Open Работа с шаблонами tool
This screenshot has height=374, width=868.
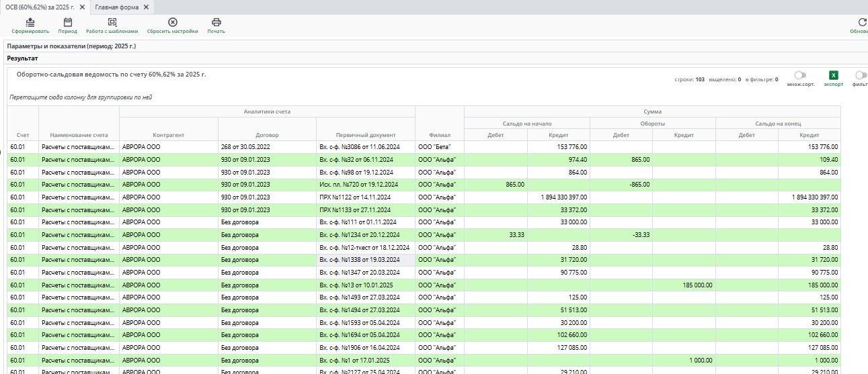click(112, 22)
